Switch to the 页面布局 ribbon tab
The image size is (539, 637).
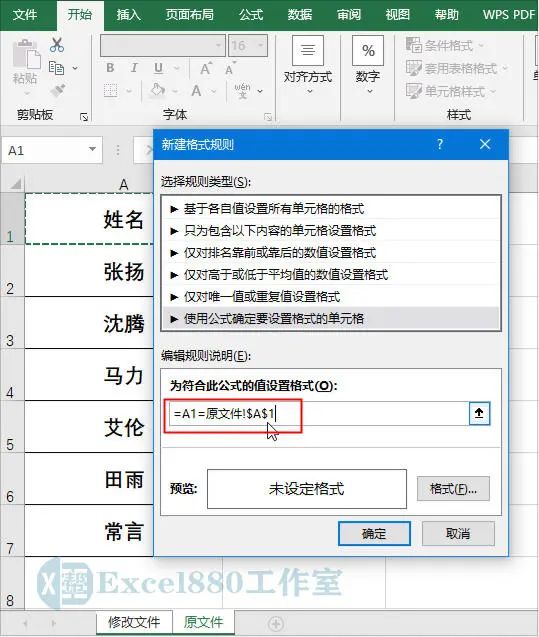tap(189, 15)
